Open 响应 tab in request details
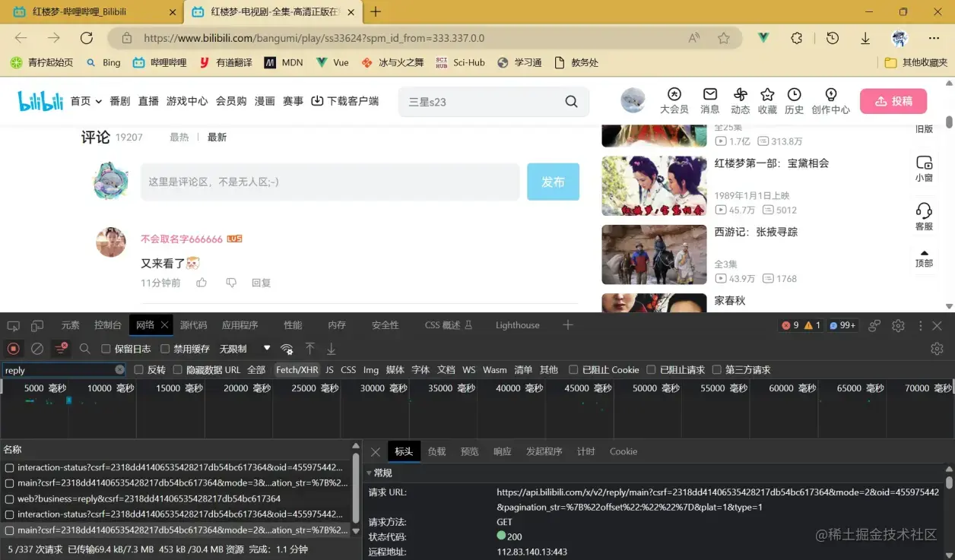 point(502,451)
